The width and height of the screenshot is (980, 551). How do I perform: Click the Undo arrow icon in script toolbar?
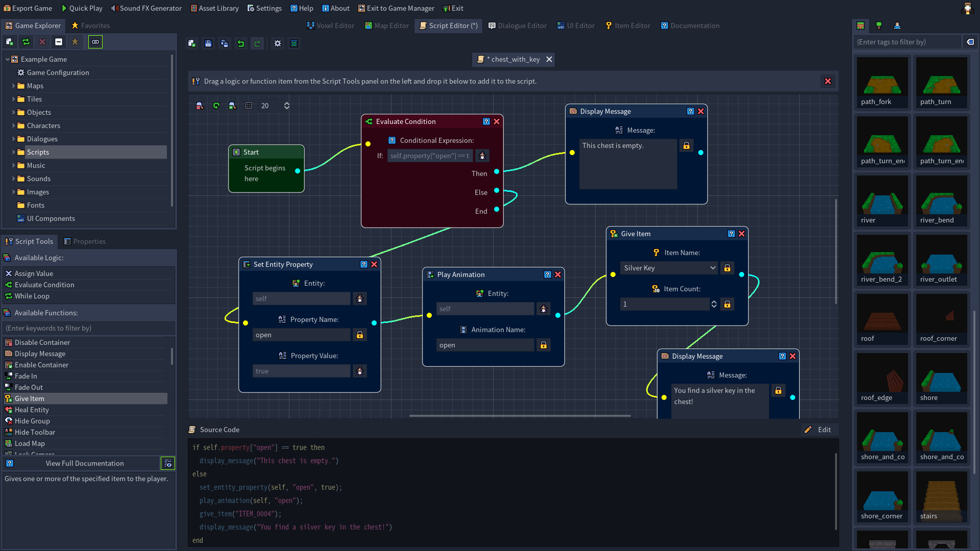point(241,44)
